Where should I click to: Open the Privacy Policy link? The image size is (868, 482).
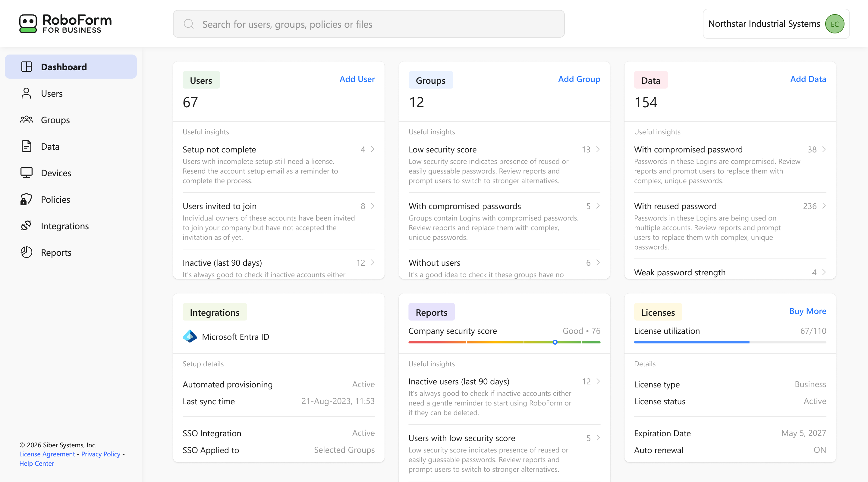tap(101, 454)
